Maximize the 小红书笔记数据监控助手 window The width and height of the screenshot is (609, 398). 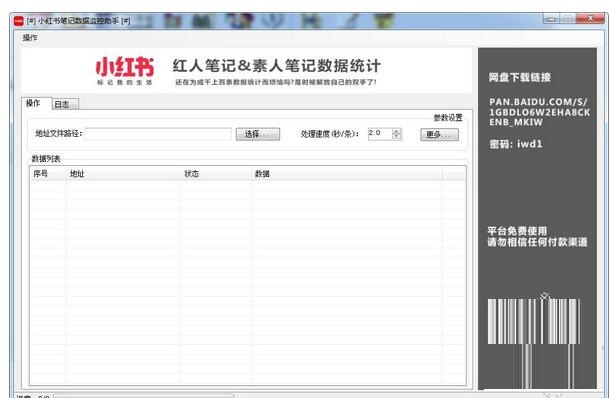tap(568, 18)
